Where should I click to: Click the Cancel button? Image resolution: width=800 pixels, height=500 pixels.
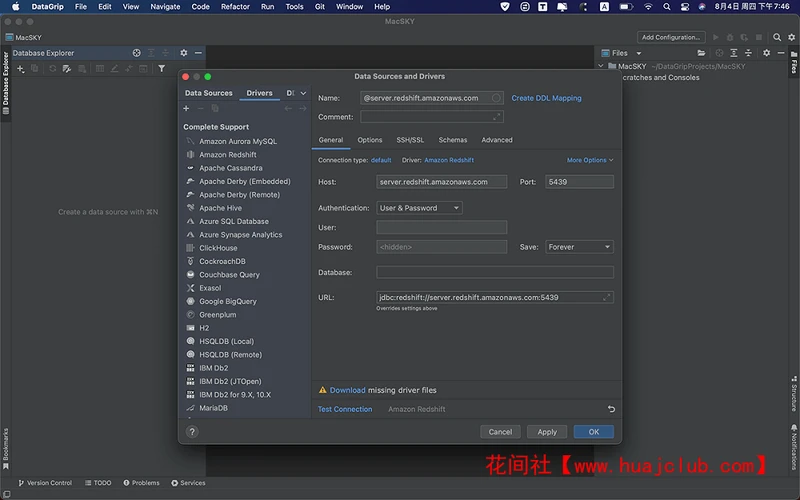[500, 432]
